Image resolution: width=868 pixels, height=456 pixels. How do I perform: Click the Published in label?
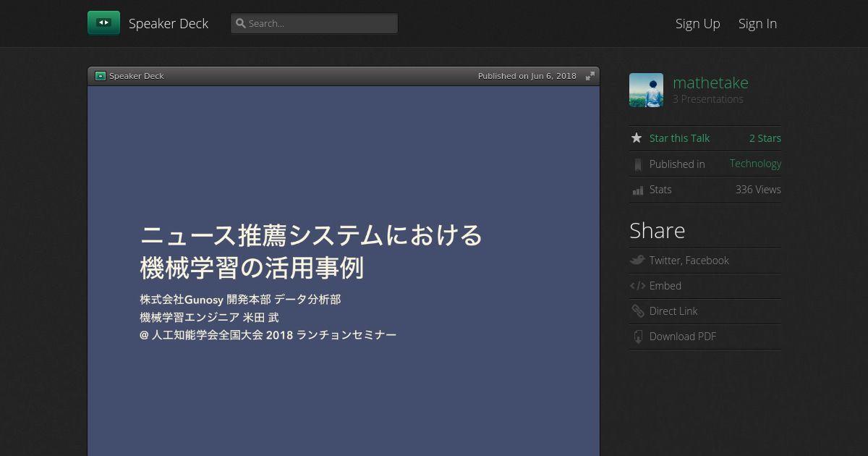point(677,164)
